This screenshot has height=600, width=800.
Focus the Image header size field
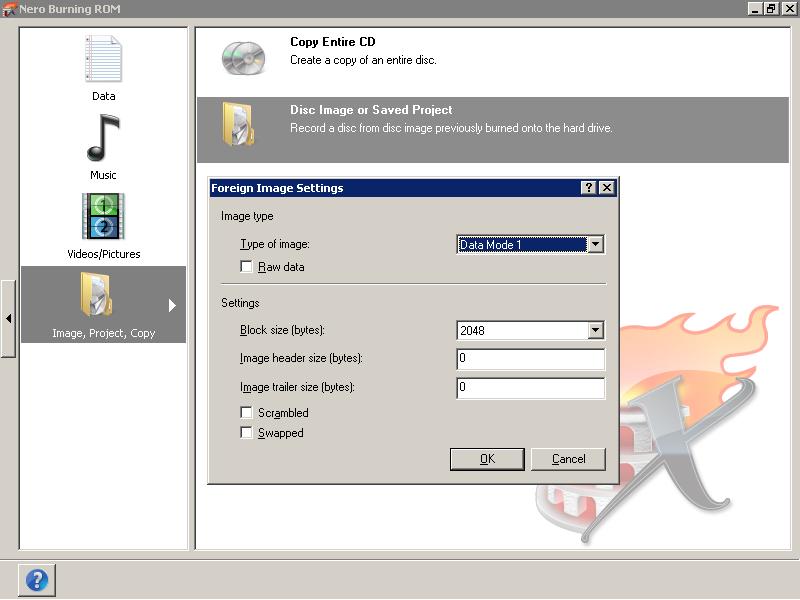pyautogui.click(x=531, y=359)
